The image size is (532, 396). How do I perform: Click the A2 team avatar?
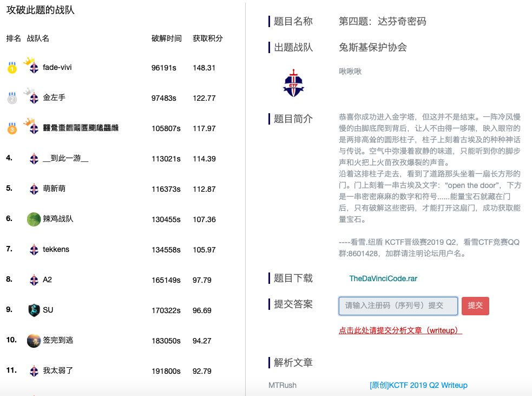pyautogui.click(x=34, y=280)
